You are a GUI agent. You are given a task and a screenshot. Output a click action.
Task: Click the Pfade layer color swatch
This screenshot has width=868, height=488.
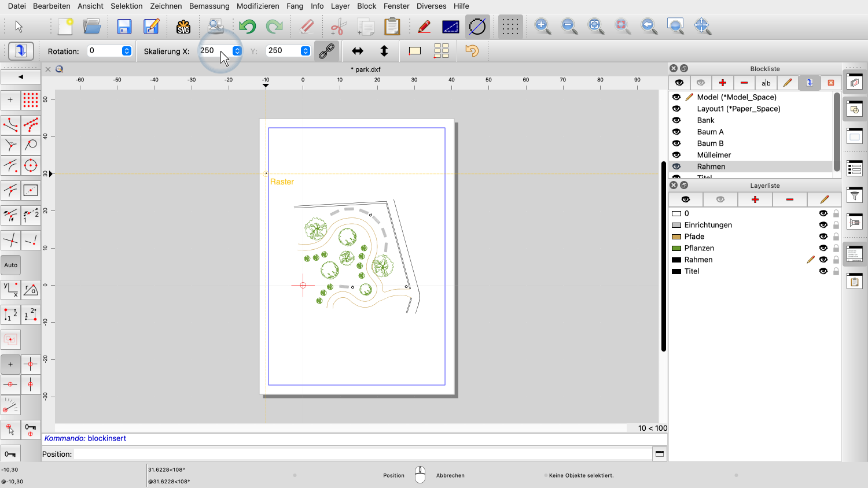pos(676,236)
